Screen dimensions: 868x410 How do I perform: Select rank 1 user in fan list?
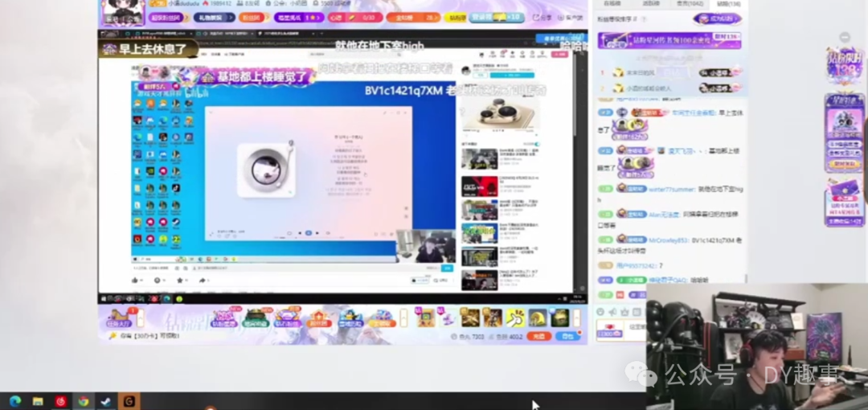point(669,72)
